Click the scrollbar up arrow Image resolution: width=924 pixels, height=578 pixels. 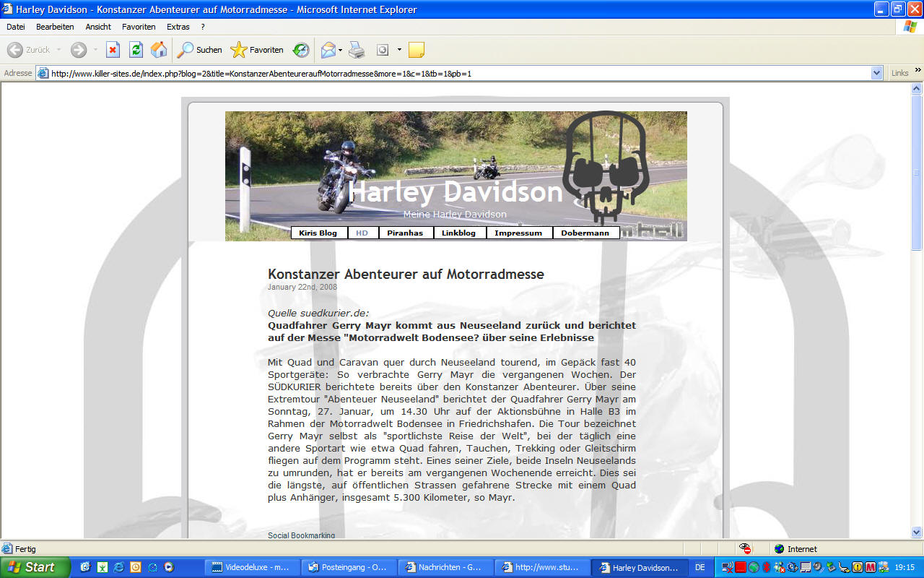[x=917, y=89]
